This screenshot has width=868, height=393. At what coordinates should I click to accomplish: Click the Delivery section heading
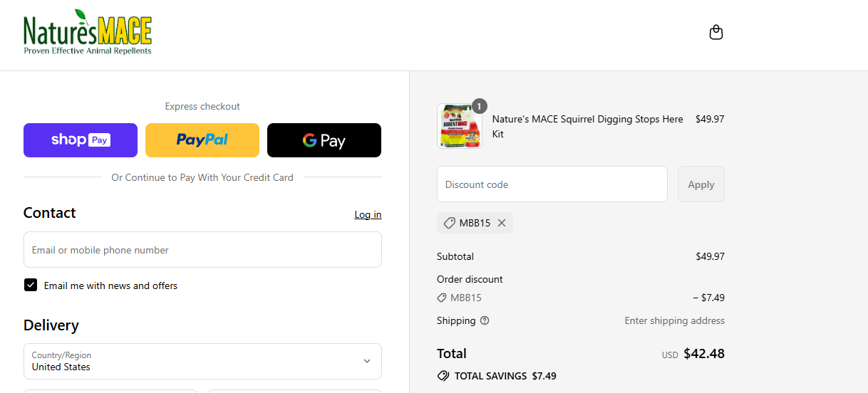51,325
